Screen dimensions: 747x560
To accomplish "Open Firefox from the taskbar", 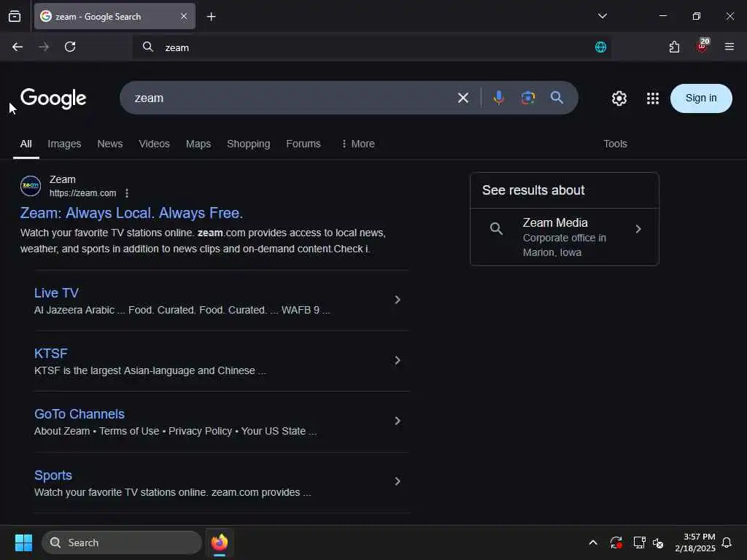I will 220,542.
